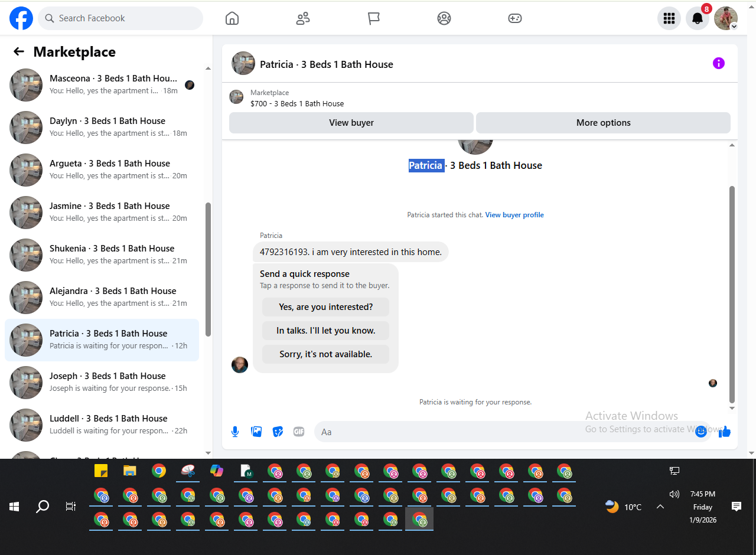
Task: Click the $700 listing thumbnail
Action: point(236,97)
